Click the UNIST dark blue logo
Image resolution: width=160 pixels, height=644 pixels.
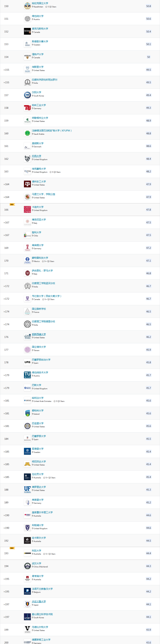tap(27, 617)
